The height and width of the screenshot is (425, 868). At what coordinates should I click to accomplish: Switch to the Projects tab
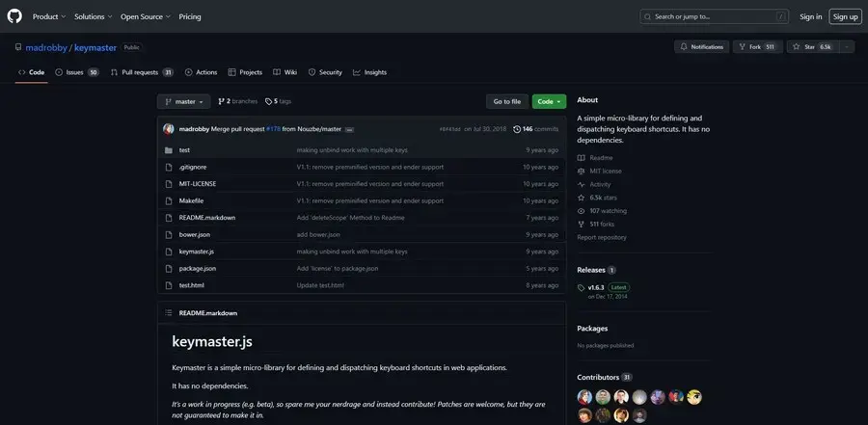click(x=245, y=72)
